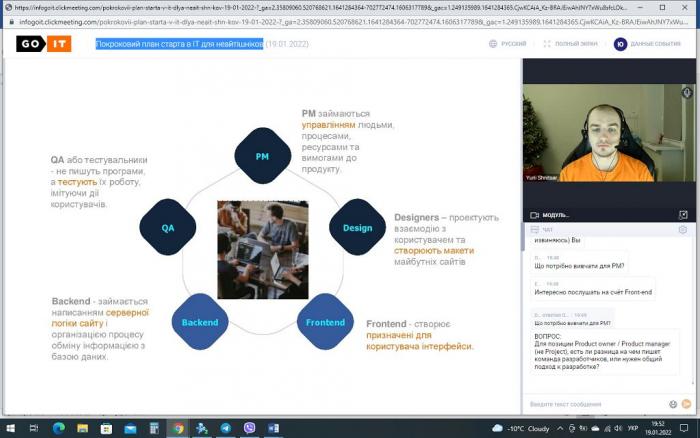Enter full screen with Полный экран
The height and width of the screenshot is (438, 700).
[570, 44]
